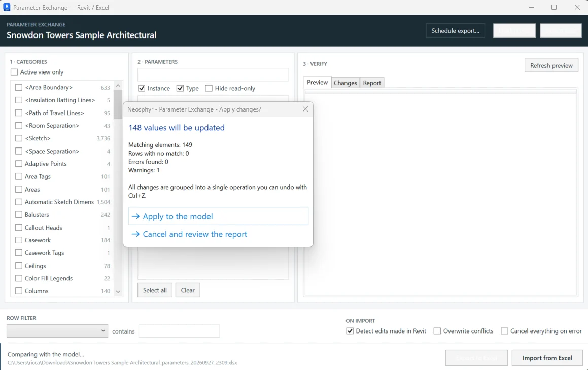Tick the Callout Heads checkbox
The image size is (588, 370).
(x=19, y=227)
